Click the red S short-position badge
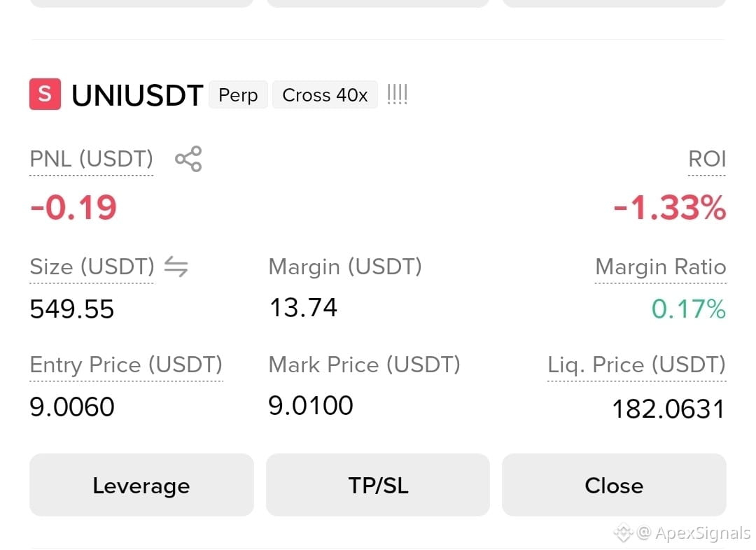756x550 pixels. (45, 94)
